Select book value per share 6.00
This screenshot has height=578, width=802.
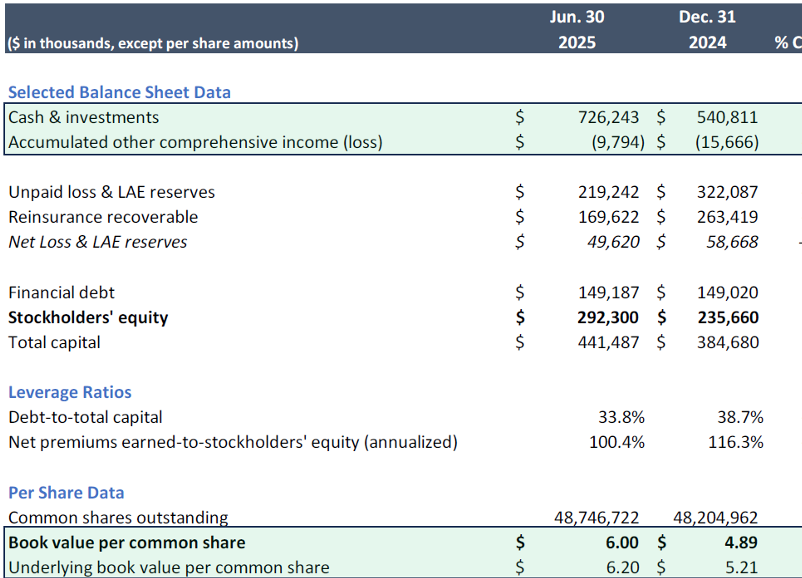click(x=622, y=543)
